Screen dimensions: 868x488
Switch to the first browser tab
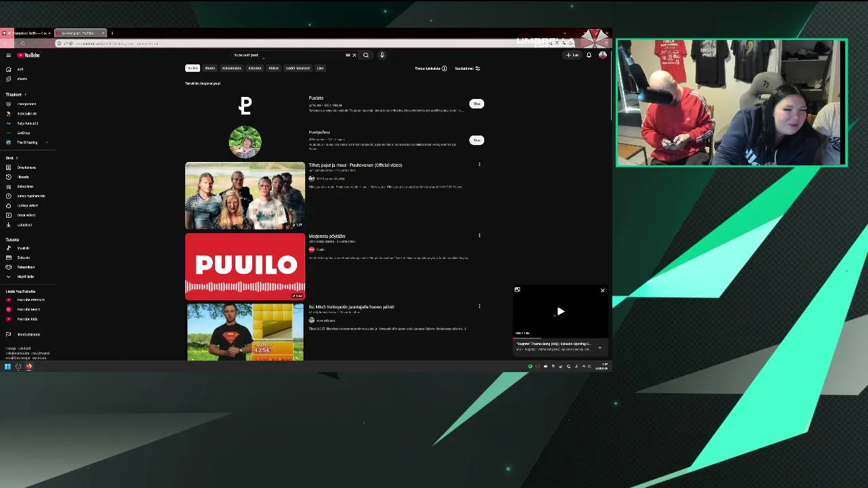[x=27, y=33]
